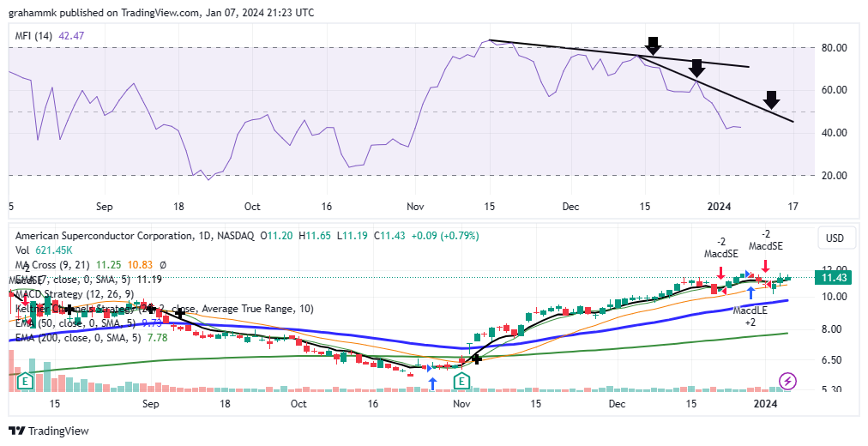Click 'Nov' on the MFI time axis
Viewport: 868px width, 446px height.
coord(415,207)
